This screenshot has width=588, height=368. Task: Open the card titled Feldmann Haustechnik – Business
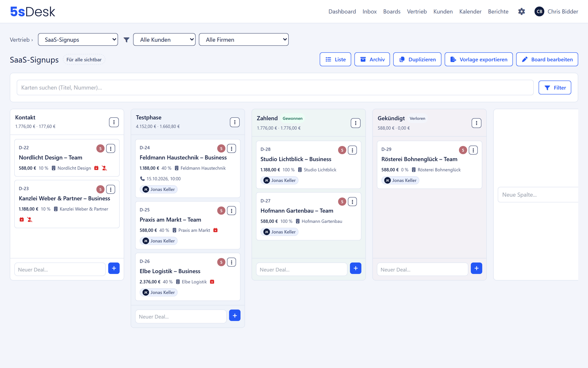pos(183,157)
